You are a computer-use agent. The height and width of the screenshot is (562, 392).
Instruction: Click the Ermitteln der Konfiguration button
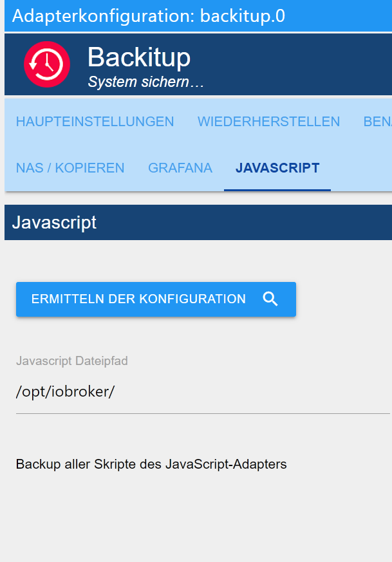click(x=156, y=299)
